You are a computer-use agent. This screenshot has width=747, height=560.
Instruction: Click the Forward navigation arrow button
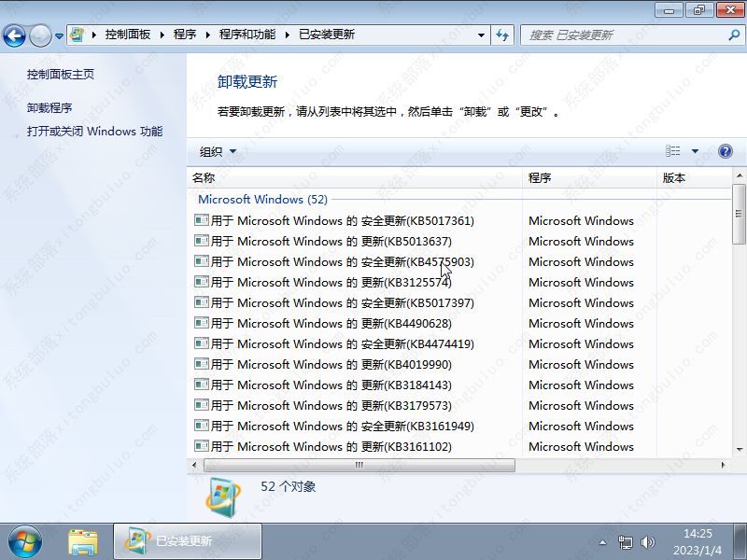click(40, 35)
